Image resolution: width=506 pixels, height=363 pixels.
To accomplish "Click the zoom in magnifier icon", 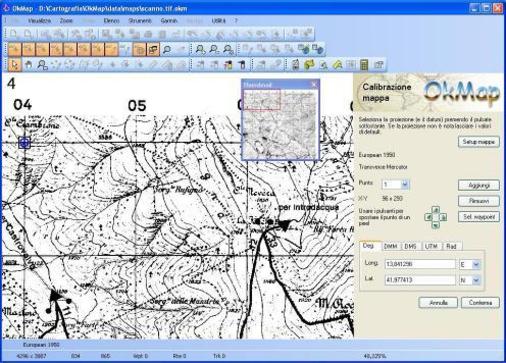I will point(200,49).
